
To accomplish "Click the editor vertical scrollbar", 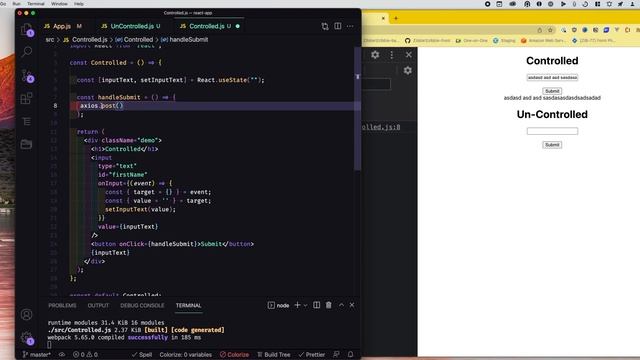I will [x=358, y=109].
